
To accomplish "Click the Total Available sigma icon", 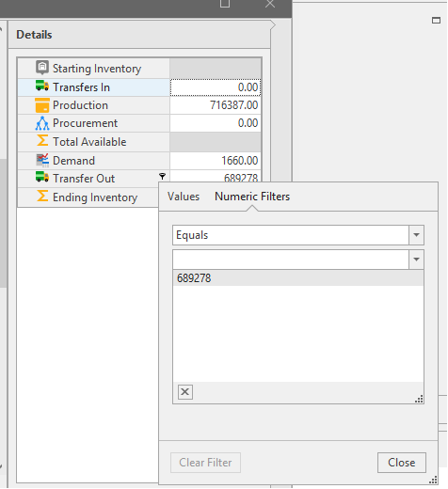I will point(42,140).
